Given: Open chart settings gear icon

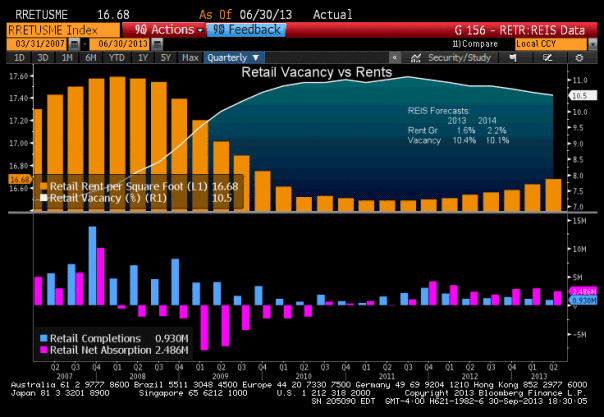Looking at the screenshot, I should click(x=579, y=58).
